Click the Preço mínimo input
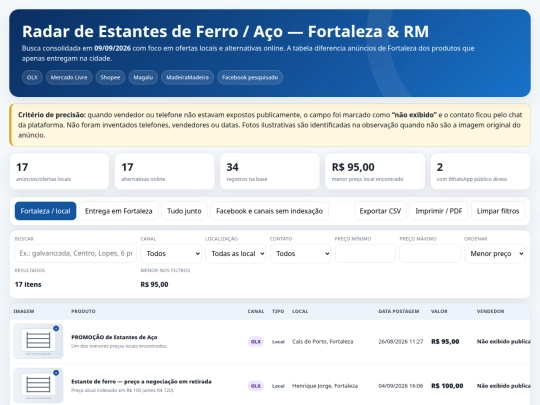Viewport: 540px width, 405px height. (x=365, y=253)
